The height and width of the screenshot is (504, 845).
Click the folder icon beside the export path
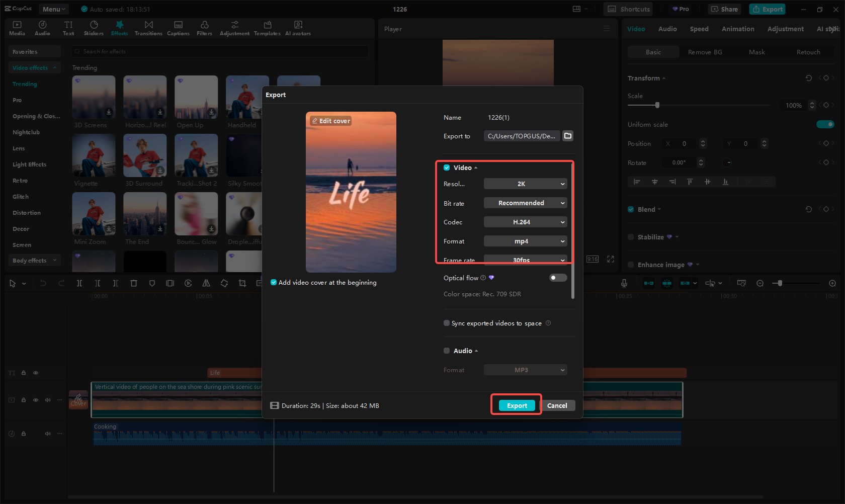point(568,136)
